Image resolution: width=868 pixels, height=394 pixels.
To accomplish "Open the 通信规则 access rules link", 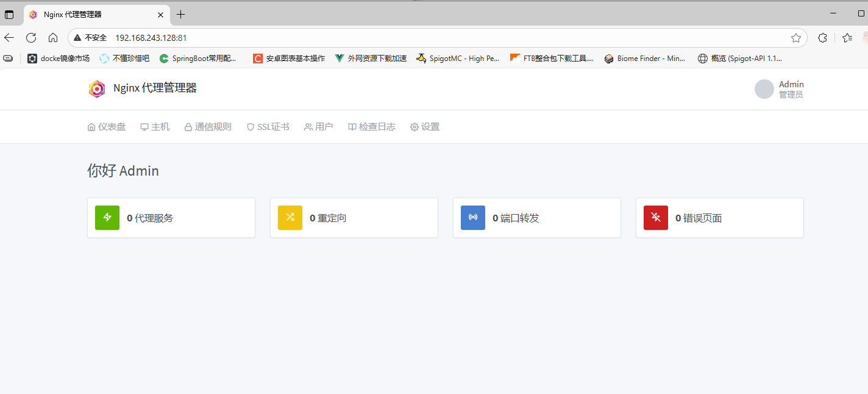I will (x=208, y=127).
